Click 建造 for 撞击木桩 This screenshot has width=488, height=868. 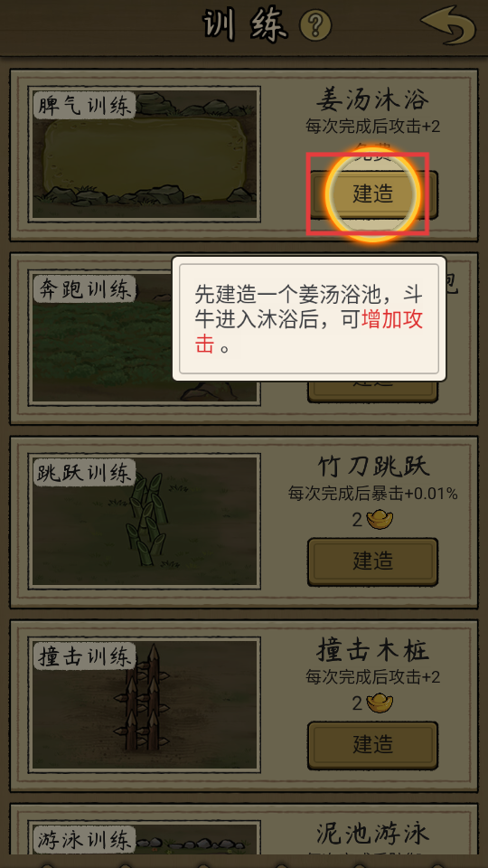[x=373, y=745]
